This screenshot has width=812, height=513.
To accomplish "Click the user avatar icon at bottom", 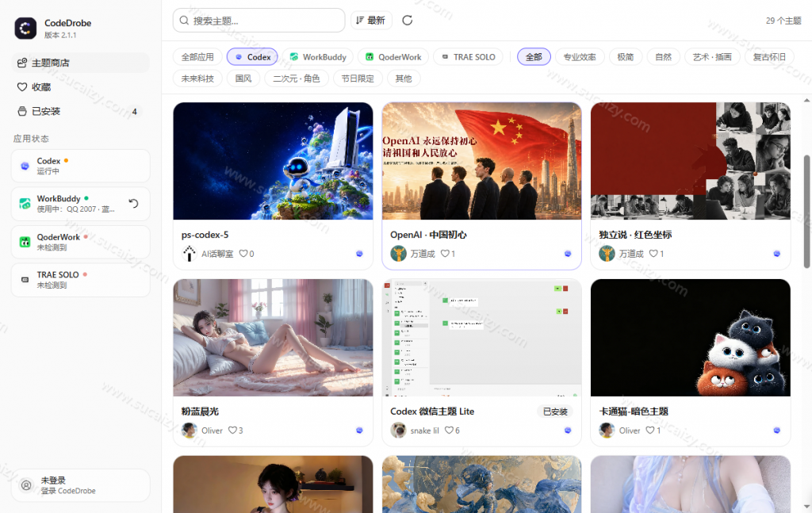I will coord(26,485).
